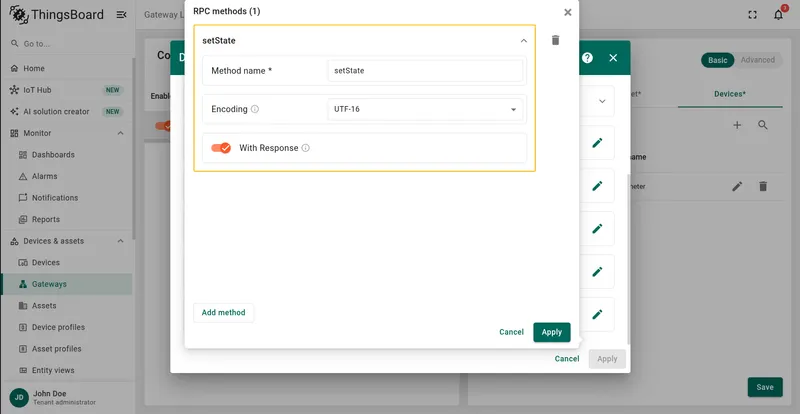Open Entity views page
The height and width of the screenshot is (414, 800).
[66, 371]
